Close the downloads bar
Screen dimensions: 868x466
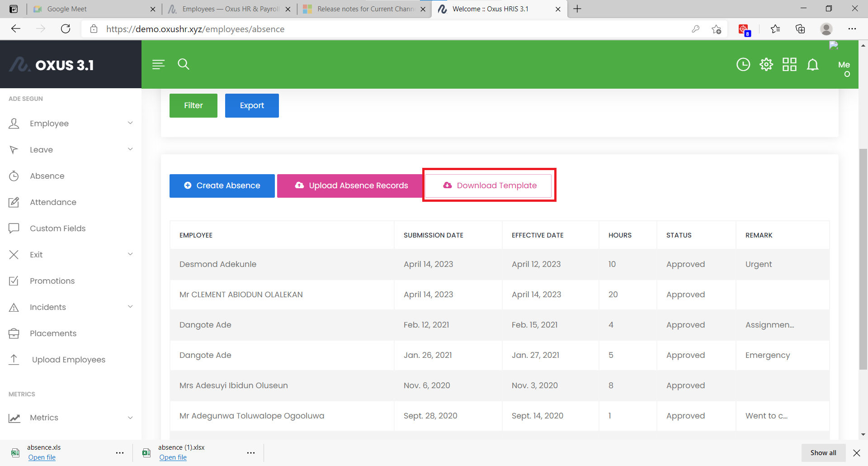click(x=857, y=453)
